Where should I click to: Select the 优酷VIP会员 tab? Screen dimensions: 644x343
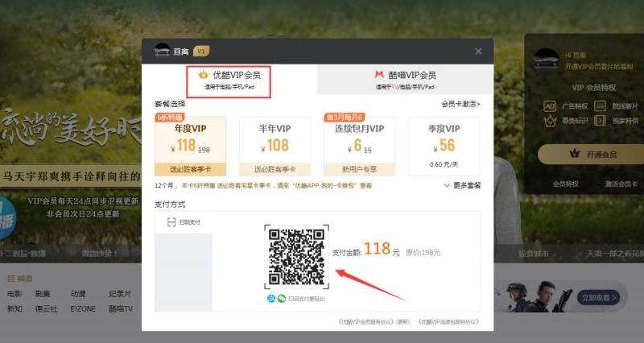[228, 79]
